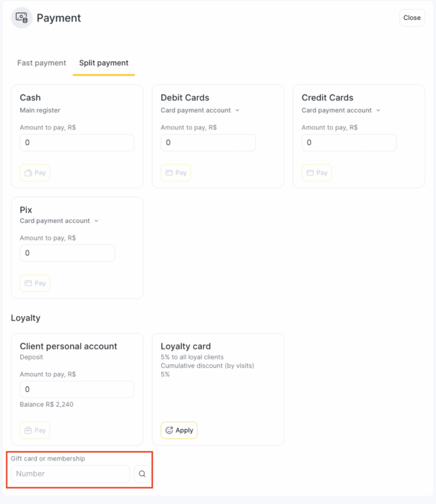Click the Payment header money icon
Viewport: 436px width, 504px height.
[22, 18]
